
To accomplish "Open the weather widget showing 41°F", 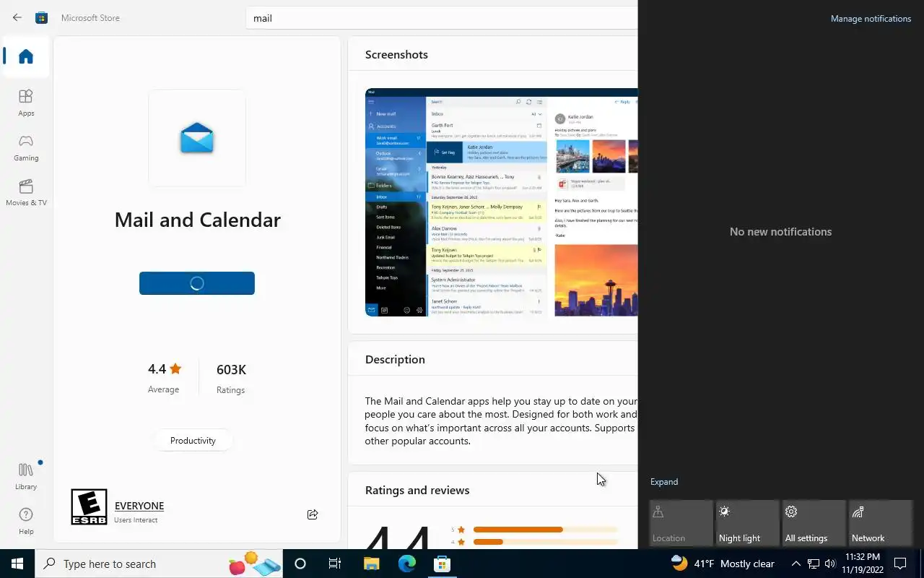I will pos(723,564).
